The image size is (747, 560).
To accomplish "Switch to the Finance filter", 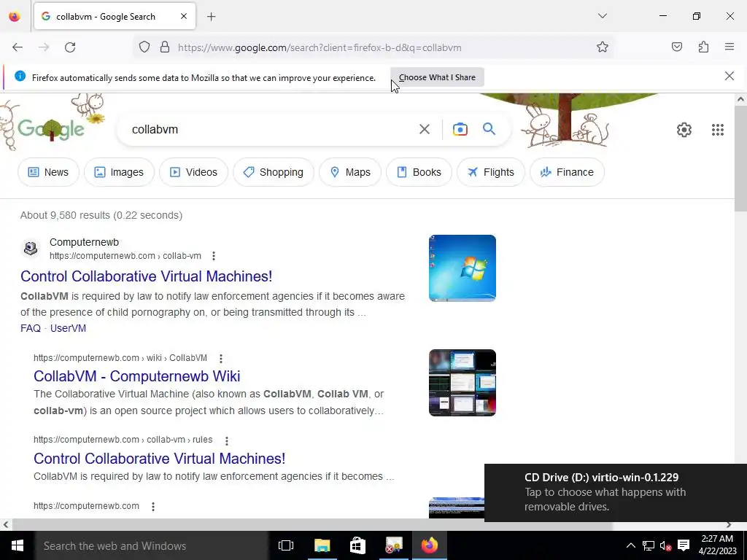I will point(567,172).
